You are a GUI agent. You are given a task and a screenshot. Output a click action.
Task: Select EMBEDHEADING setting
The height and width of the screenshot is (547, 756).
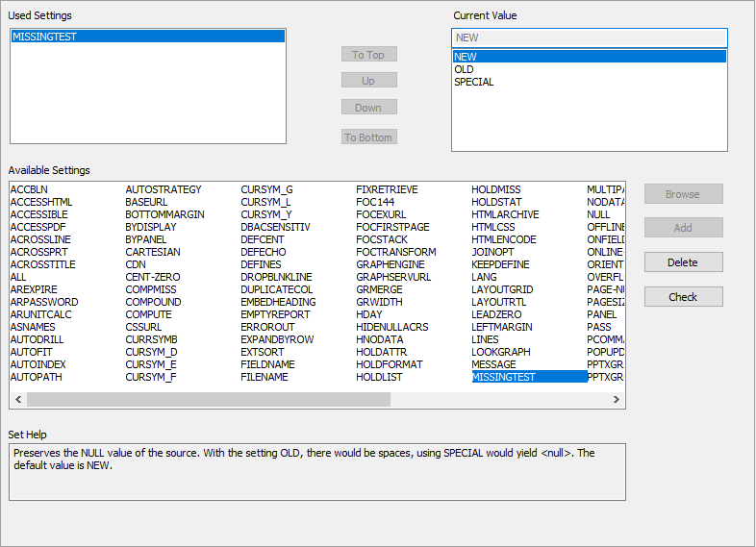point(278,302)
